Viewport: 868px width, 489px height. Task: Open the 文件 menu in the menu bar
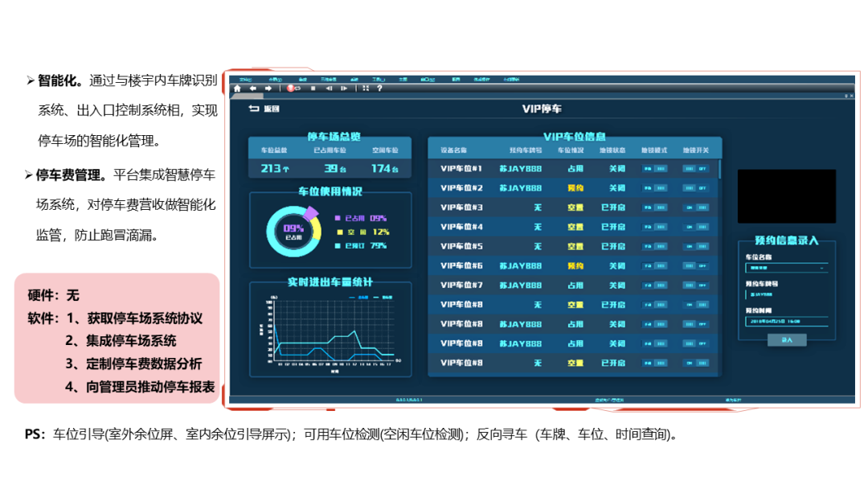pyautogui.click(x=247, y=78)
